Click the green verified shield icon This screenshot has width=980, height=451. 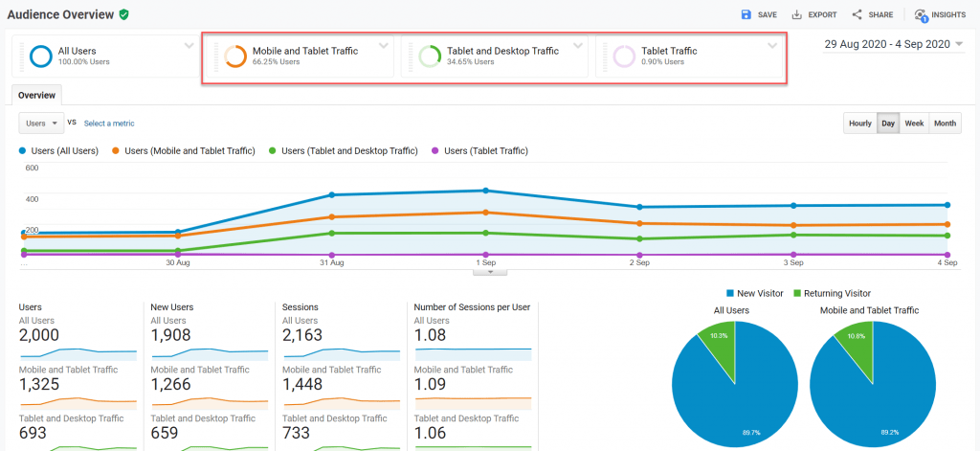pos(124,14)
